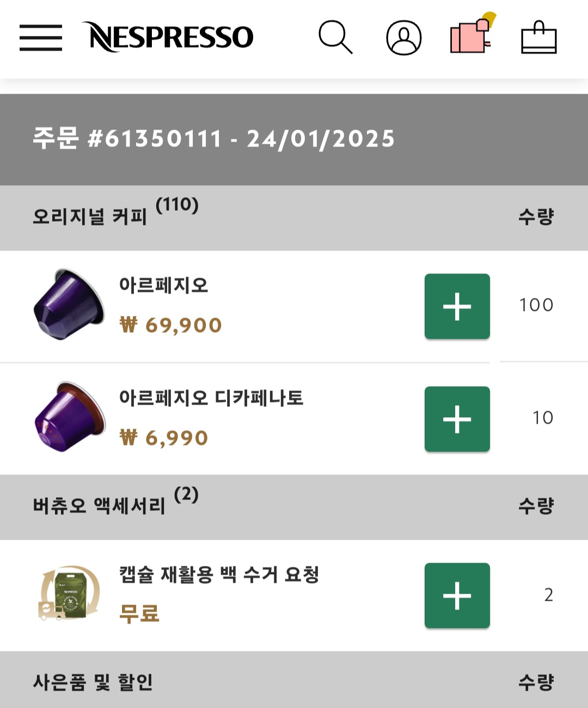Click the recycling bag product image
The height and width of the screenshot is (708, 588).
click(x=69, y=594)
